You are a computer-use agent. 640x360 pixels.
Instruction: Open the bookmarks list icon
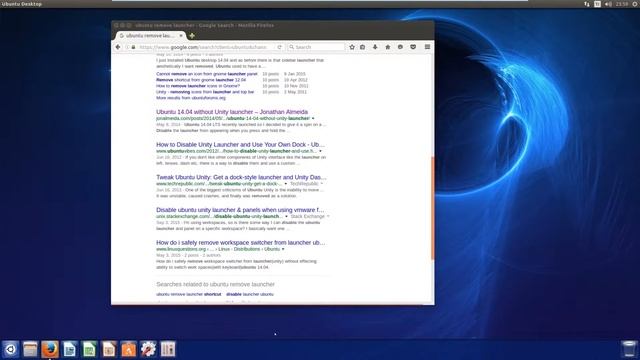pos(362,47)
